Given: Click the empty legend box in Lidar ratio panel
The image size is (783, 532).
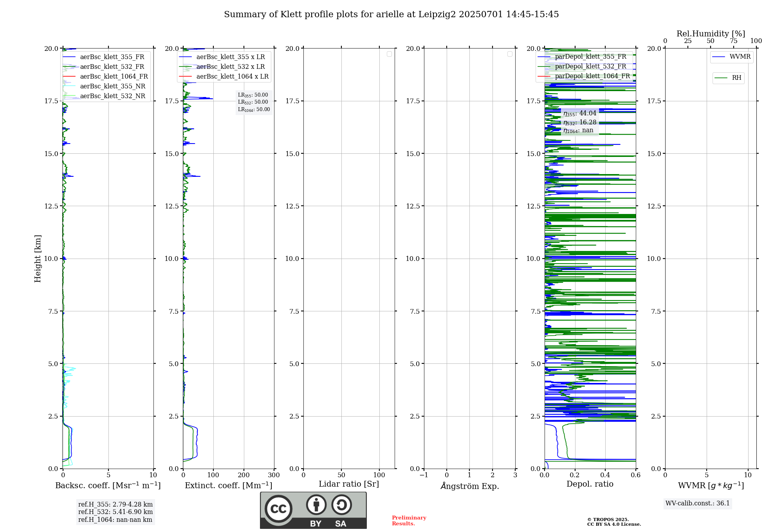Looking at the screenshot, I should (x=389, y=54).
